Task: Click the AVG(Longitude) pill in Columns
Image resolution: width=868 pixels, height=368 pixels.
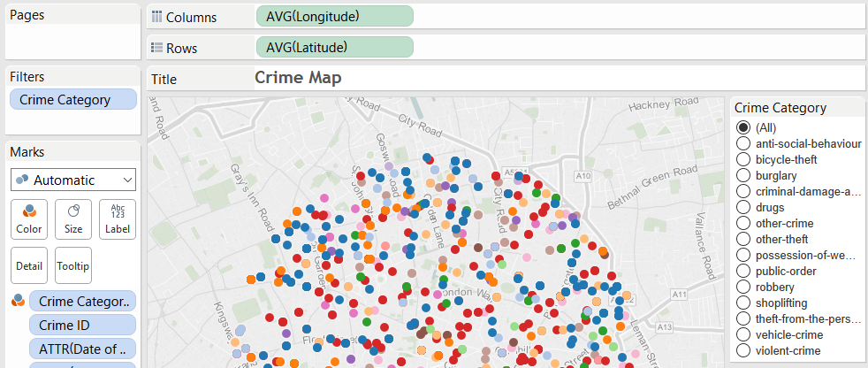Action: click(x=335, y=16)
